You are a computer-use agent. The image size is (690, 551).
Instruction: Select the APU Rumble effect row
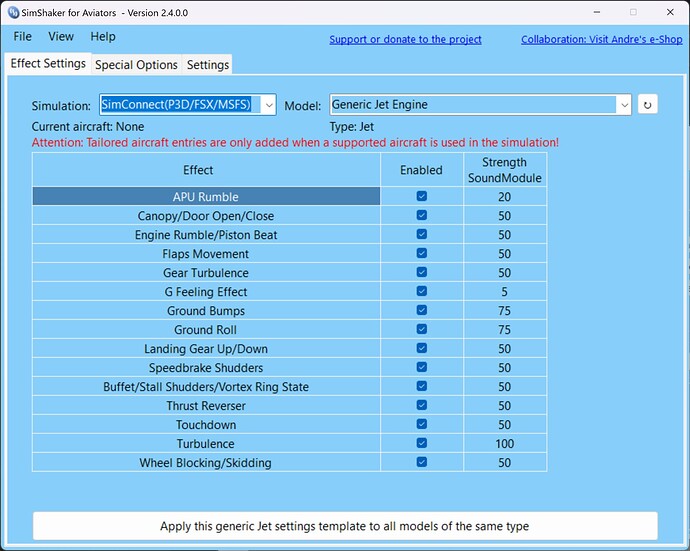206,196
